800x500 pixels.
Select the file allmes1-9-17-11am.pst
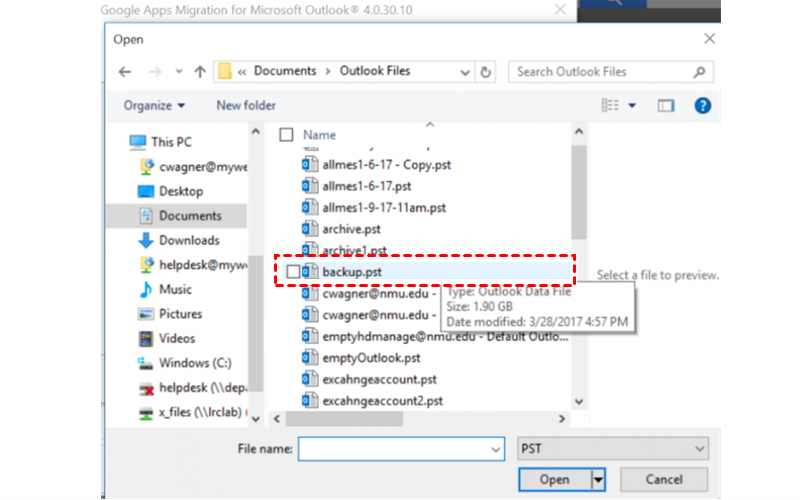click(384, 208)
